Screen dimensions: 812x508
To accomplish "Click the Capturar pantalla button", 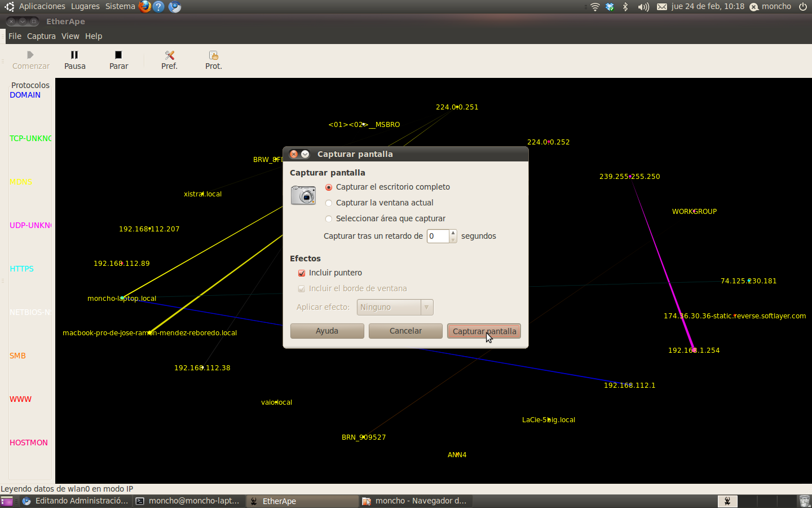I will [x=484, y=331].
